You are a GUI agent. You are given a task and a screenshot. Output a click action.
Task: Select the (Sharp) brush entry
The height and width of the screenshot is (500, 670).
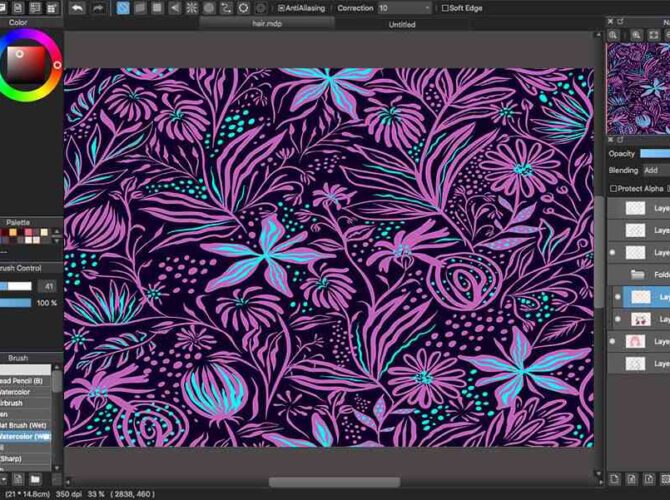tap(25, 459)
